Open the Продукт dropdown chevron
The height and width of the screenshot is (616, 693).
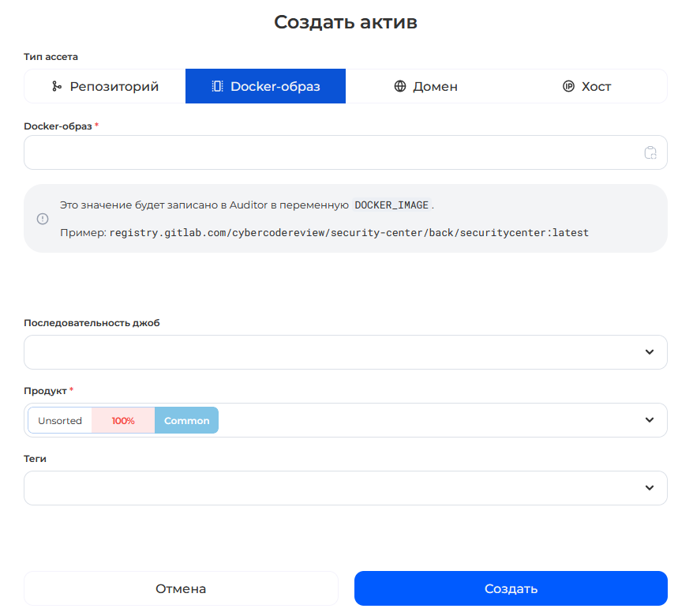coord(649,420)
